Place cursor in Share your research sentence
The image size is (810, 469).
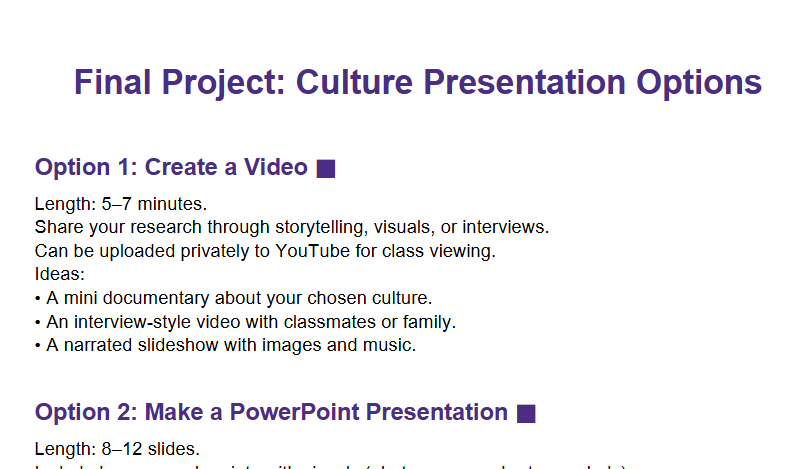pos(291,227)
